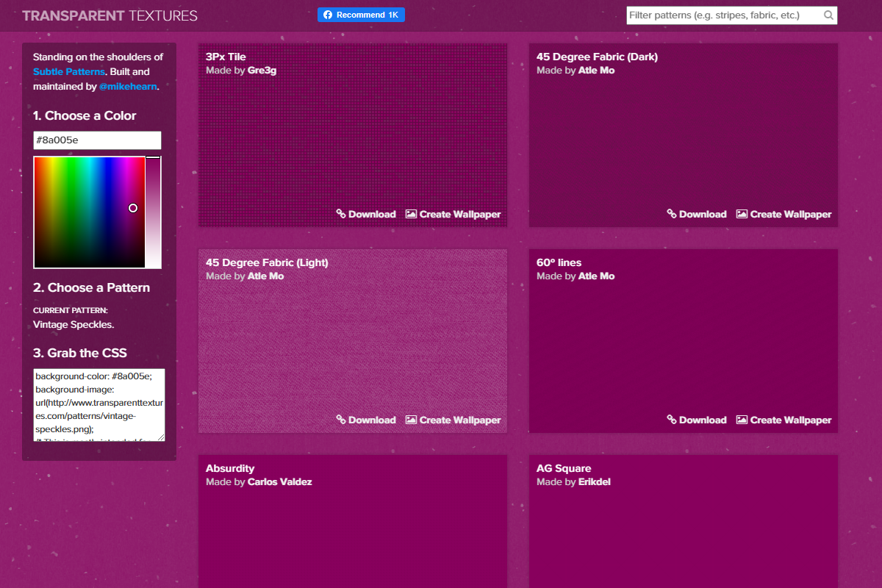The height and width of the screenshot is (588, 882).
Task: Select the Absurdity pattern tile
Action: coord(353,529)
